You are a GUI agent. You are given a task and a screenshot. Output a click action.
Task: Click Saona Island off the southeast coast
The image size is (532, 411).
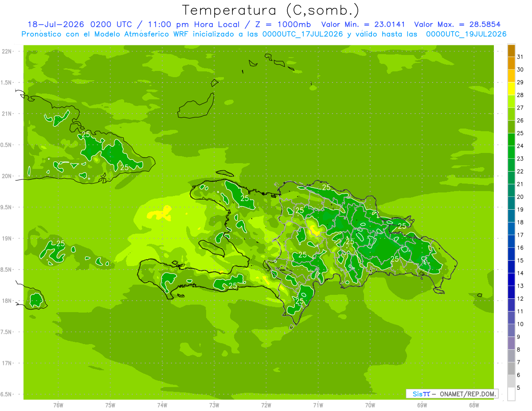pos(439,291)
